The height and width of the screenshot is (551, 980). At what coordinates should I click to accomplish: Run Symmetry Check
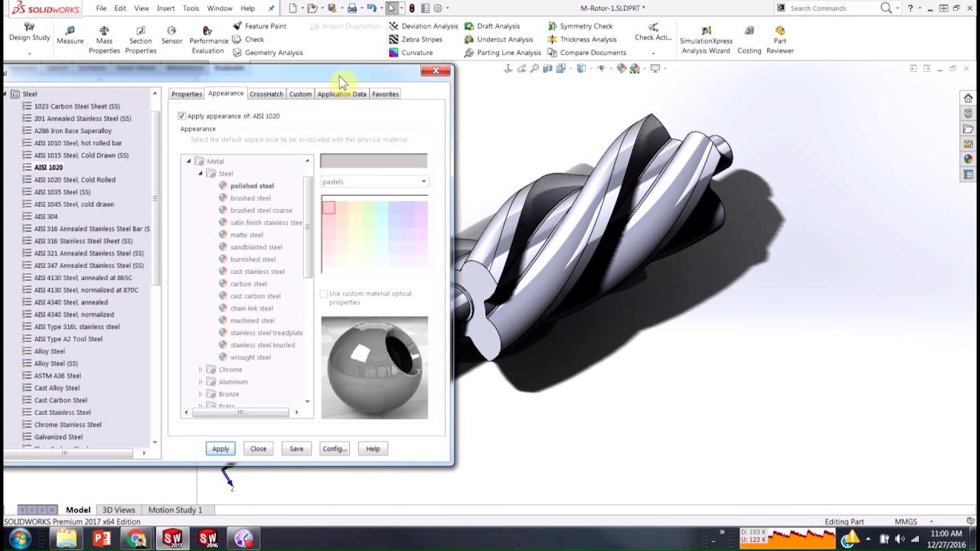pos(580,26)
